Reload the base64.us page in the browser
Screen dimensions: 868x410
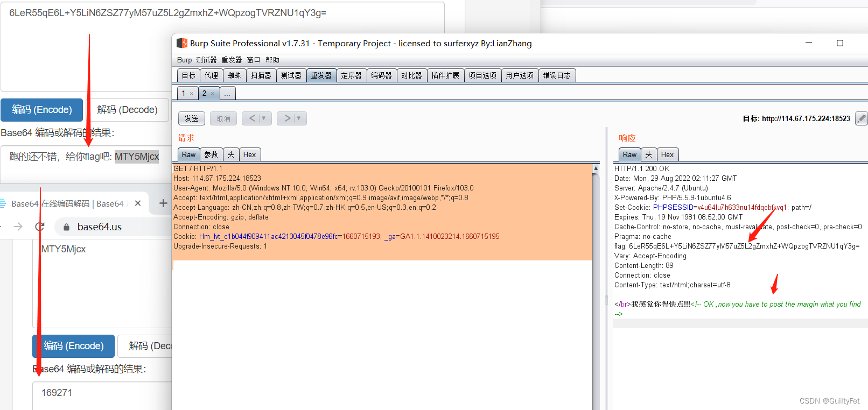click(39, 227)
